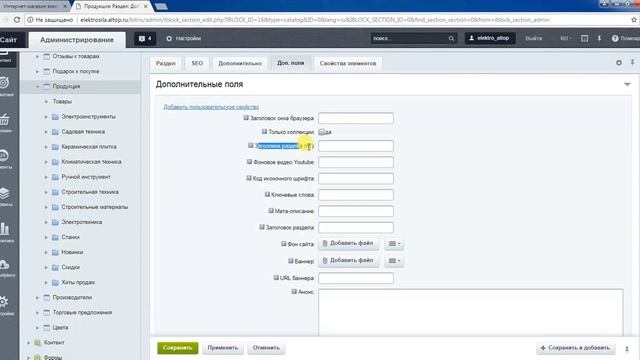The height and width of the screenshot is (360, 640).
Task: Open the Дополнительно tab
Action: [240, 63]
